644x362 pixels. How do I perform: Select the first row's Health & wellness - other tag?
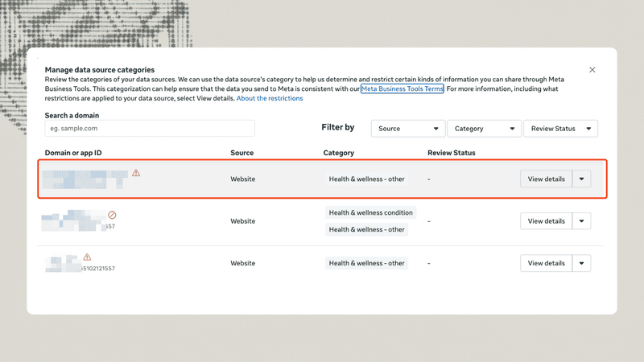[366, 179]
